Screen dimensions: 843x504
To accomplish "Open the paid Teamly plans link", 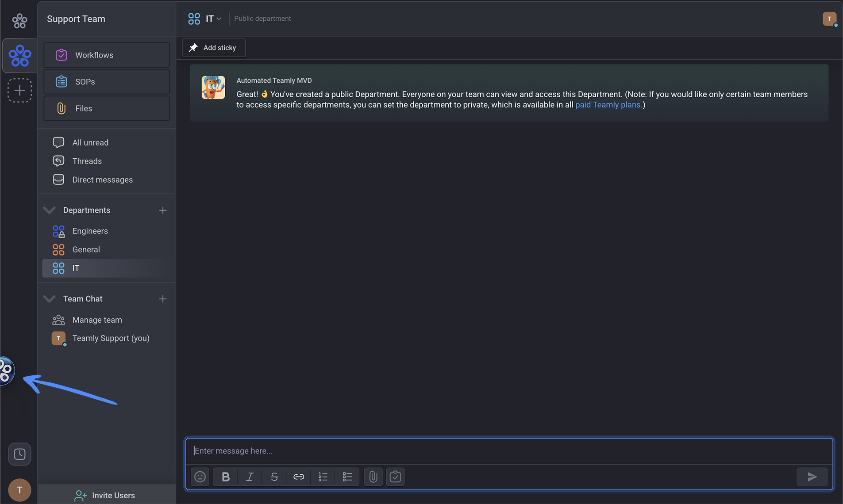I will [609, 105].
